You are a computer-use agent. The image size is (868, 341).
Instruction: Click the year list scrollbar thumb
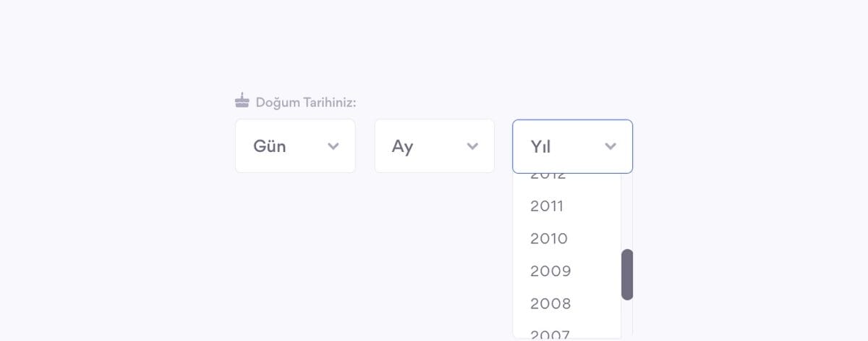point(627,274)
